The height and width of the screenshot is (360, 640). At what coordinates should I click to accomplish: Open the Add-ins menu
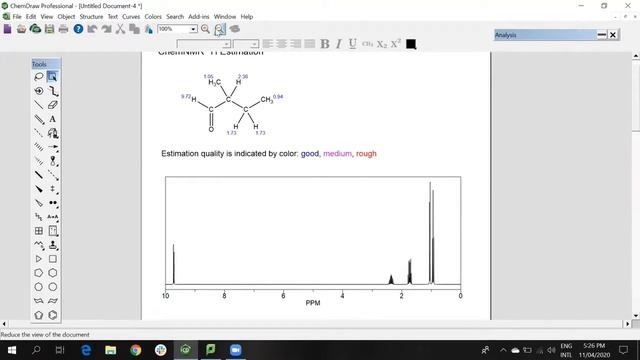point(199,17)
